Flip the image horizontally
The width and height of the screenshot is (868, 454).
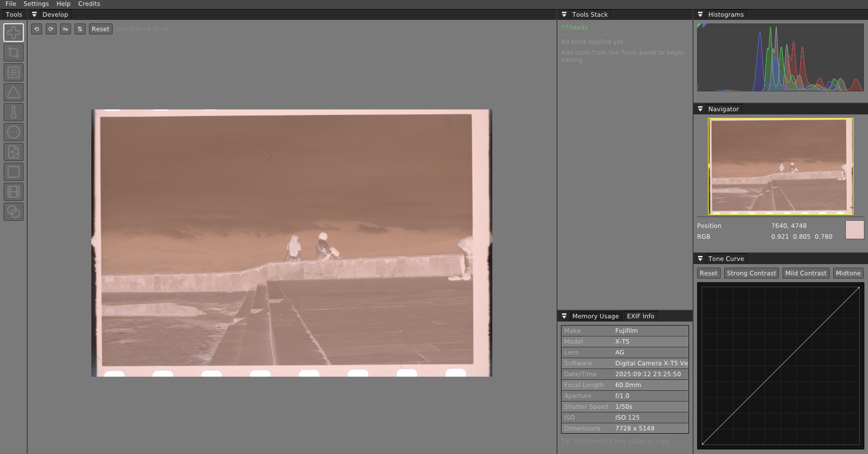tap(66, 28)
